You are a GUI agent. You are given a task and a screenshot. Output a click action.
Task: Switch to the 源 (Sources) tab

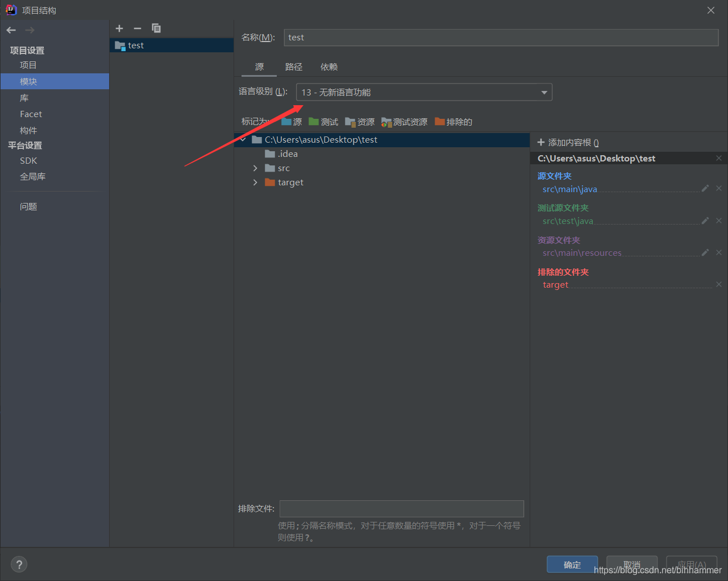coord(259,67)
